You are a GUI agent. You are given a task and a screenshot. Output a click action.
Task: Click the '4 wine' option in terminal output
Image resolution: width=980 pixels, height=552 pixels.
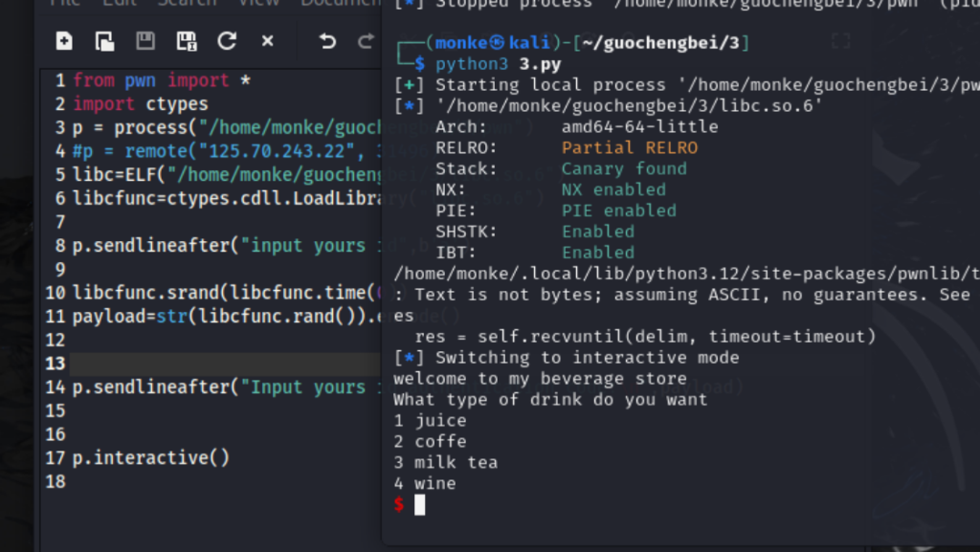pyautogui.click(x=425, y=483)
